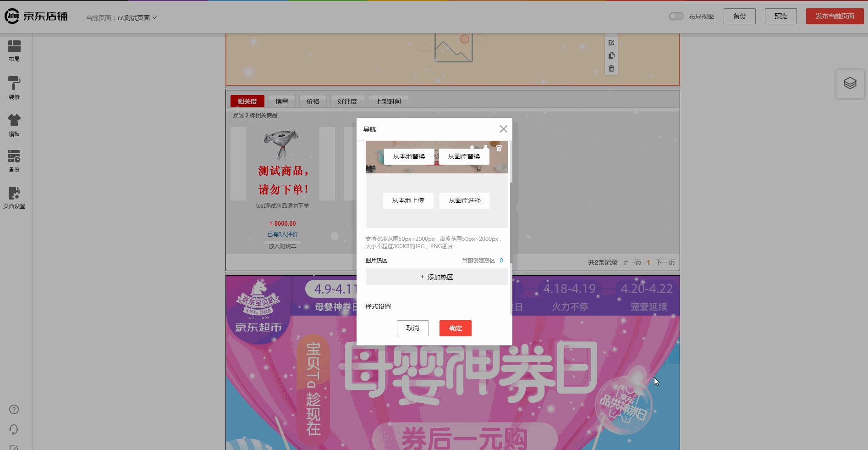
Task: Click the delete module trash icon
Action: (611, 68)
